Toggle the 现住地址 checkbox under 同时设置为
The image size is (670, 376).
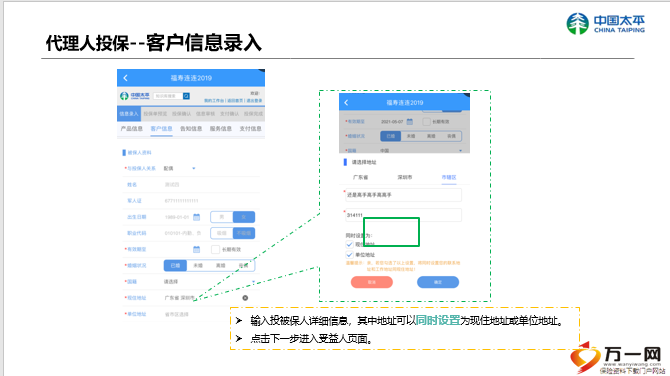[349, 244]
